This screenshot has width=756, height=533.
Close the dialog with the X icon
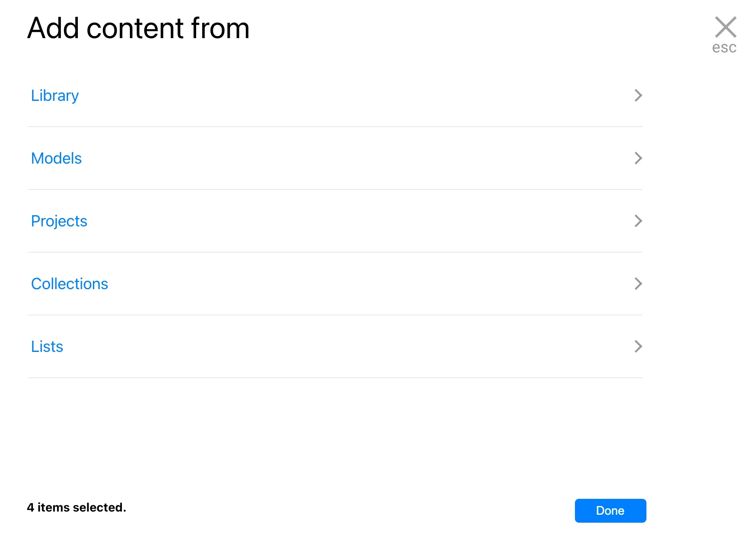coord(725,27)
